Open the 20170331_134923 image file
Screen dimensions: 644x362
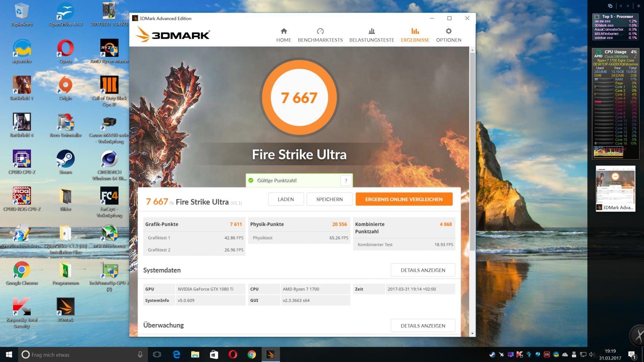tap(109, 15)
